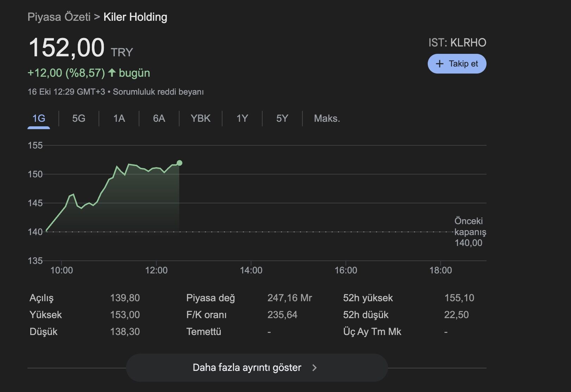Image resolution: width=571 pixels, height=392 pixels.
Task: Click the 152,00 current price value
Action: point(67,48)
